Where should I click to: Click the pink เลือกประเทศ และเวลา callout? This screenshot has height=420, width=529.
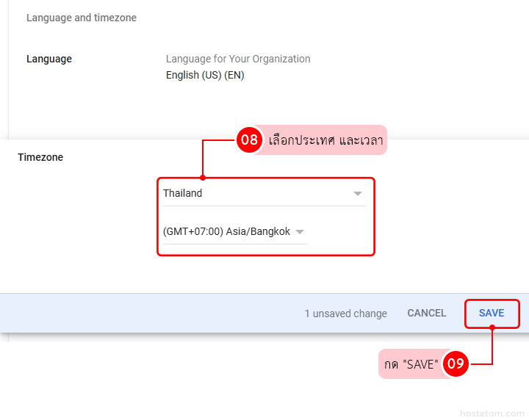tap(325, 140)
